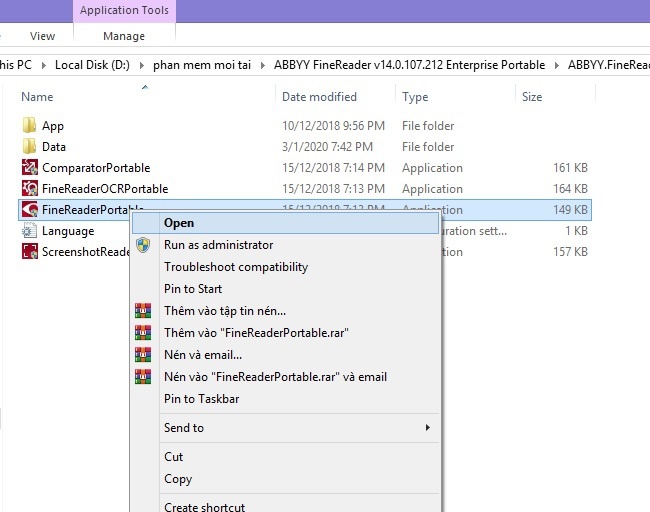Image resolution: width=650 pixels, height=512 pixels.
Task: Sort by the Size column header
Action: (532, 97)
